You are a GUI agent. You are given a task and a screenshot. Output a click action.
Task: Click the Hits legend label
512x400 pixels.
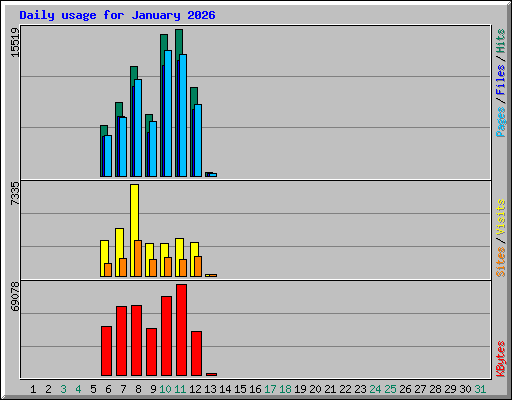coord(501,41)
